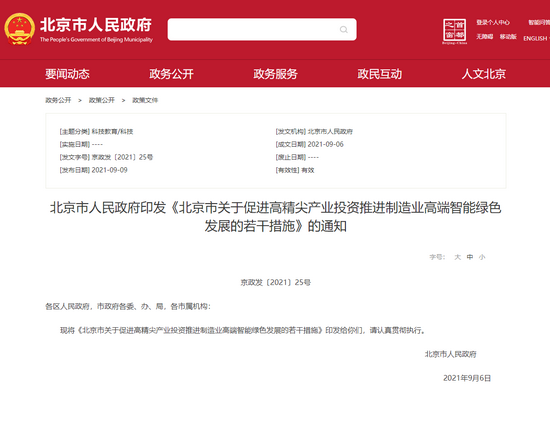
Task: Click issuing agency value 北京市人民政府 in the info box
Action: (x=330, y=132)
